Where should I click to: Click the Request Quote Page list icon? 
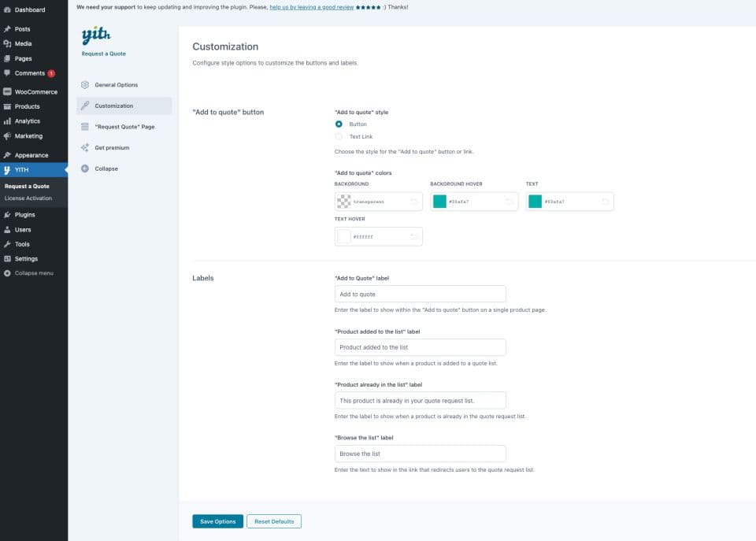point(85,127)
